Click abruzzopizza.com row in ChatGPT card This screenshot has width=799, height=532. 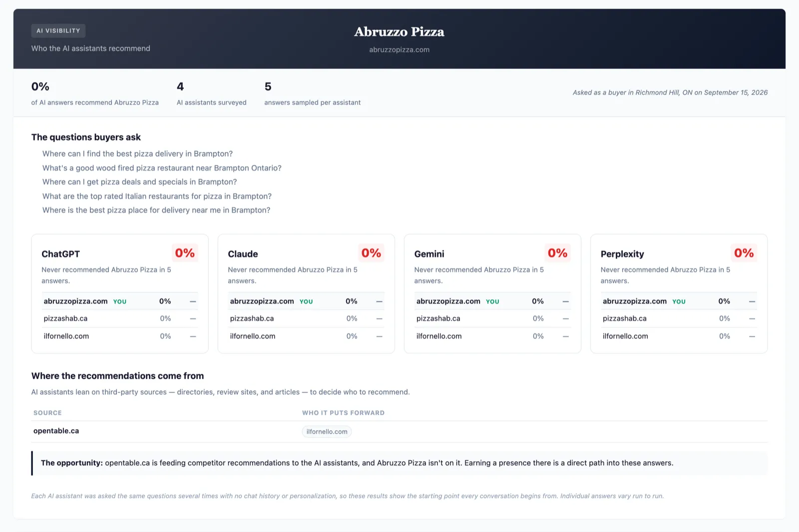(x=120, y=301)
